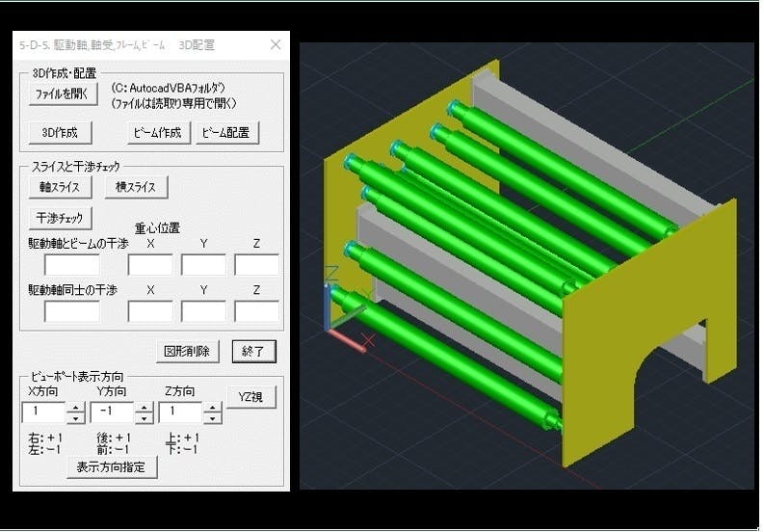The height and width of the screenshot is (532, 764).
Task: Run the 軸スライス command
Action: 60,186
